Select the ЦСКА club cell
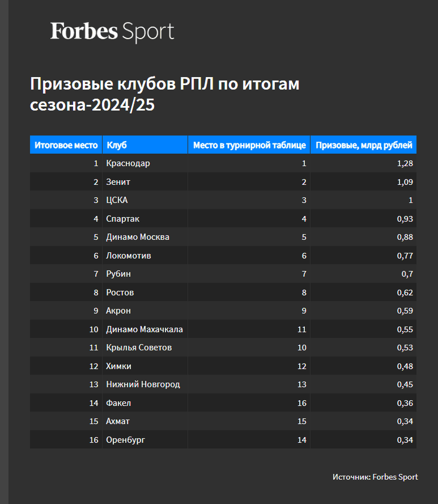438x504 pixels. pos(117,200)
